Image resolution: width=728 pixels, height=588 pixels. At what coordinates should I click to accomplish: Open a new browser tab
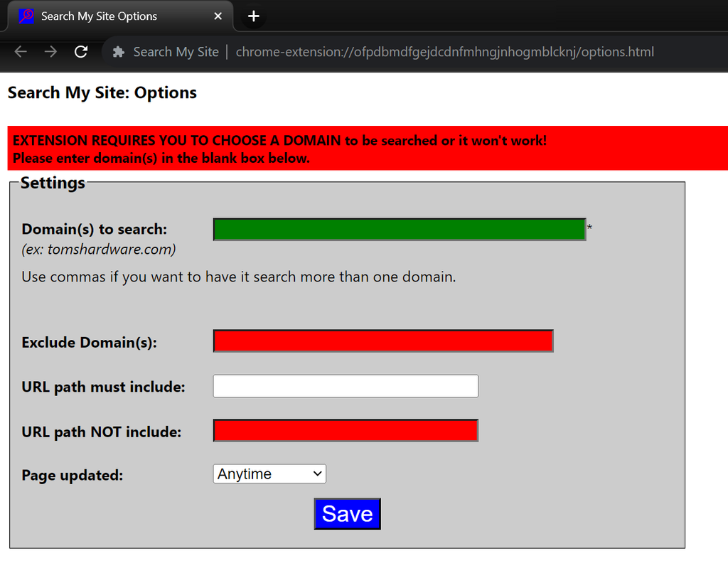pyautogui.click(x=253, y=16)
